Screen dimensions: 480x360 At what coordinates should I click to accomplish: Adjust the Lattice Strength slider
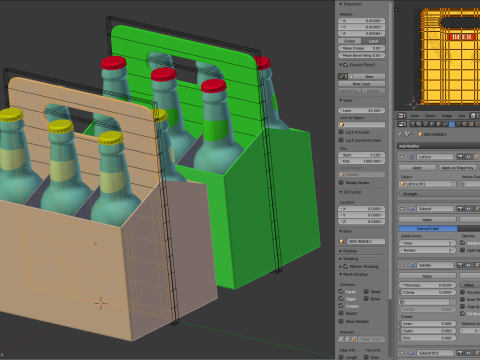(x=439, y=193)
